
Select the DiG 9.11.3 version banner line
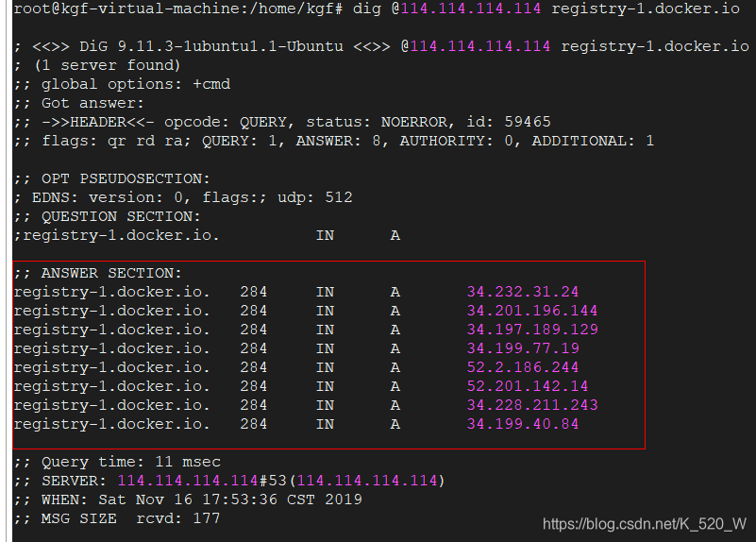coord(381,46)
